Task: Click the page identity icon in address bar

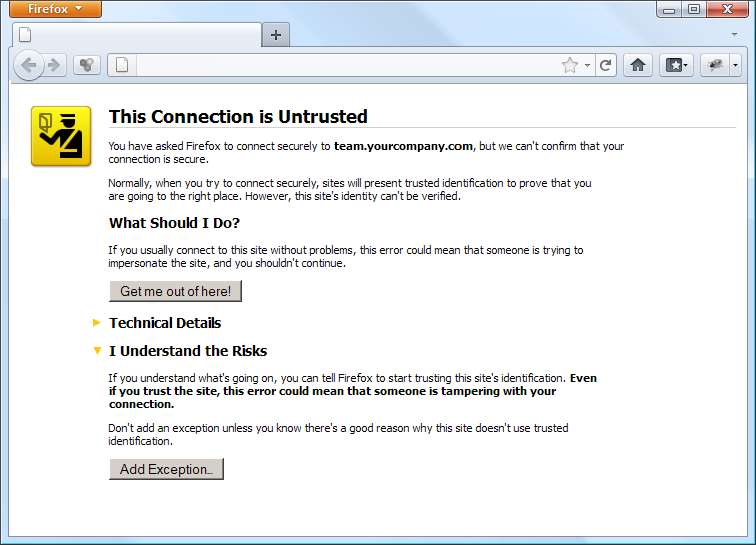Action: (122, 65)
